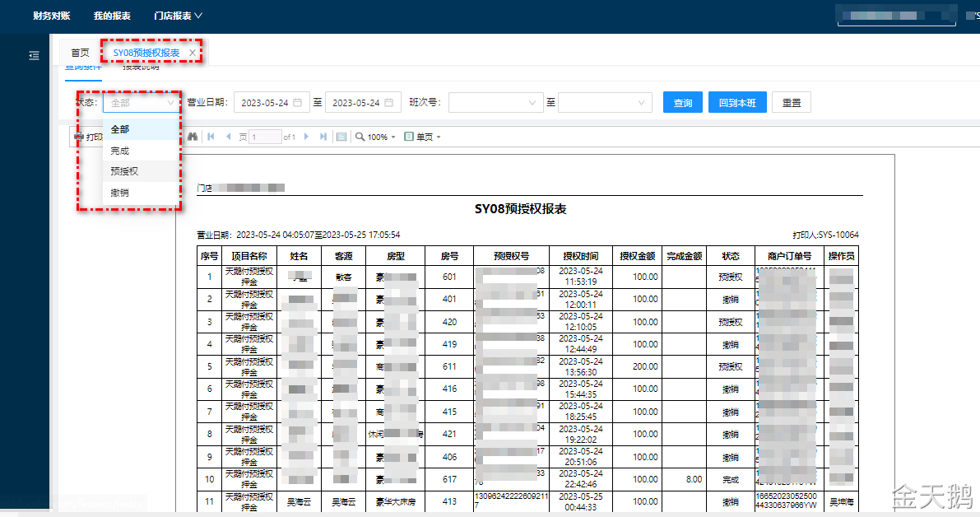Open the second 班次号 dropdown

(605, 103)
